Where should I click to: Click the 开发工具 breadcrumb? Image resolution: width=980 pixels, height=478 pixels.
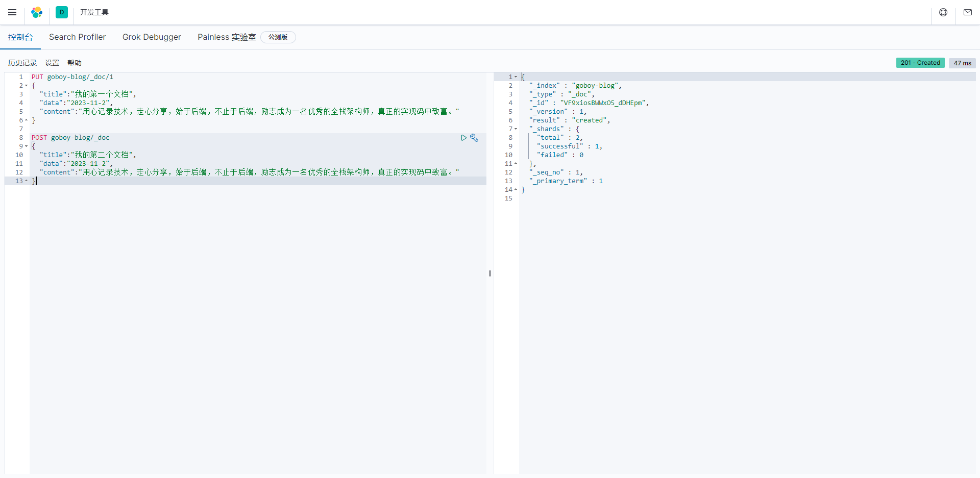pos(94,12)
